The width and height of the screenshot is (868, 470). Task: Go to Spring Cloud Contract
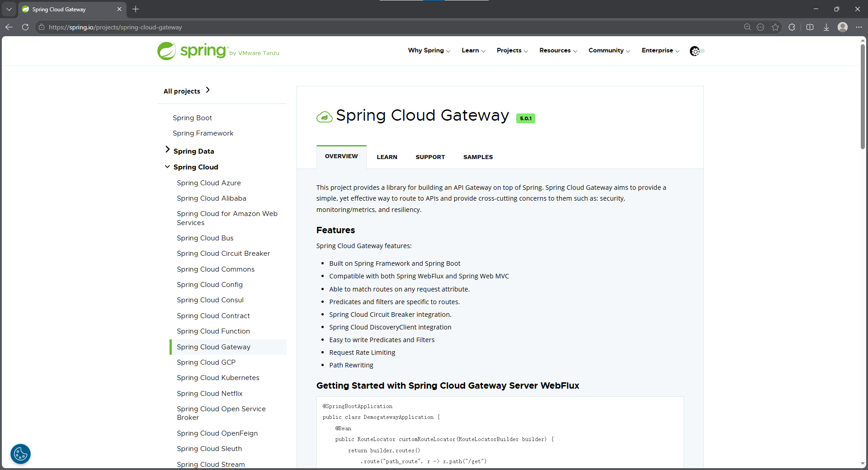tap(213, 316)
